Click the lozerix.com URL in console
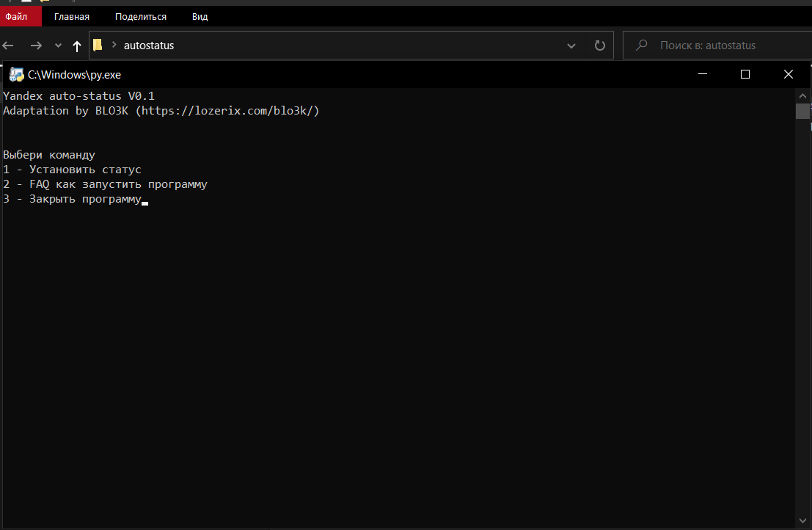The width and height of the screenshot is (812, 530). pyautogui.click(x=227, y=111)
